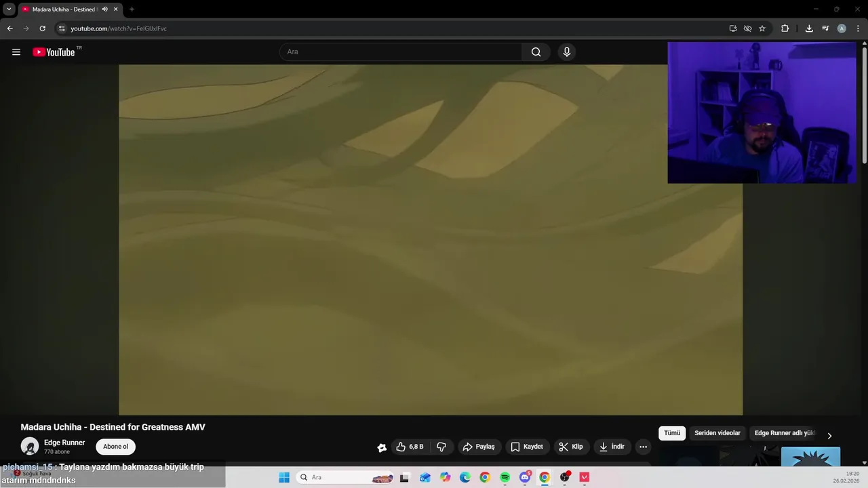Select the Seriden videolar chip
868x488 pixels.
pyautogui.click(x=717, y=433)
